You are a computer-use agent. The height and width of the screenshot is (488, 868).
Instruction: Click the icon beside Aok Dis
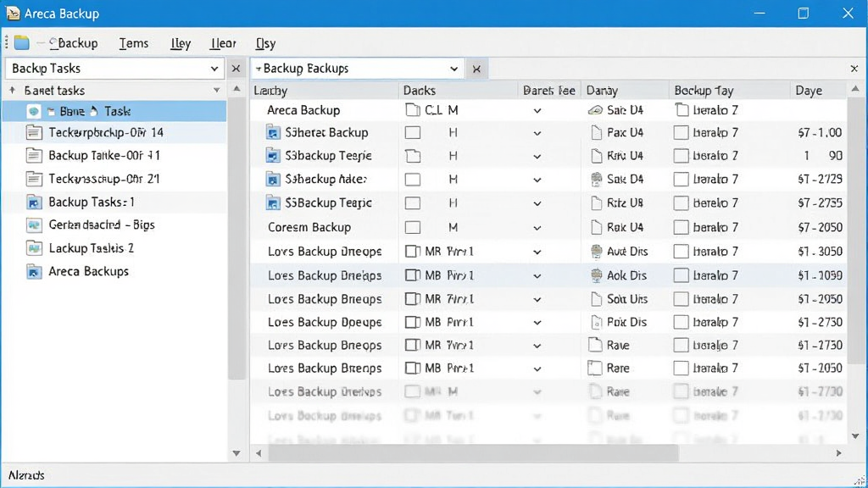tap(596, 275)
